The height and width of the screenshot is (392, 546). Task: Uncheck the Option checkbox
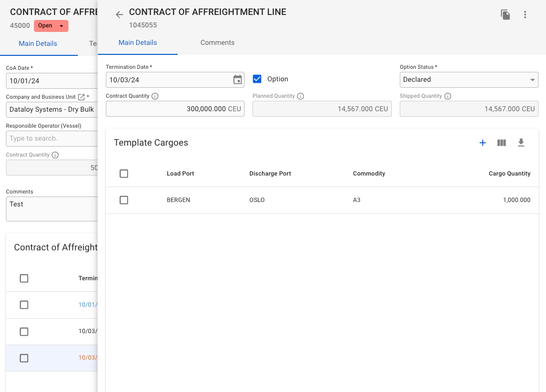click(x=258, y=79)
